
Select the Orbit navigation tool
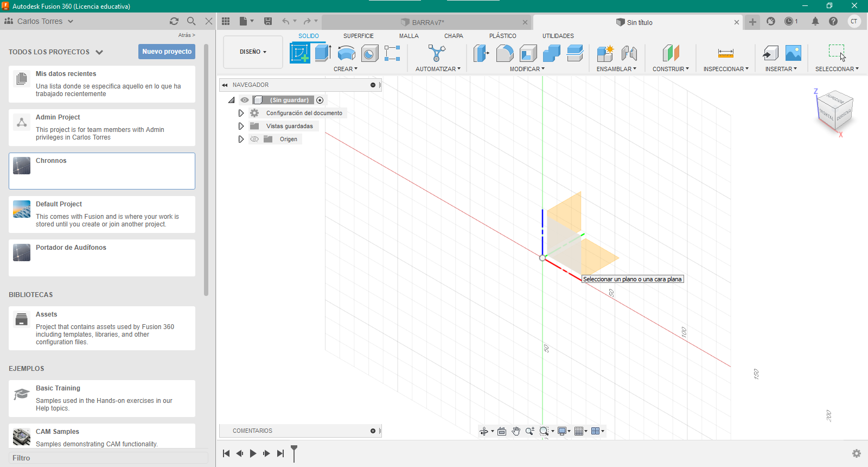pos(484,431)
